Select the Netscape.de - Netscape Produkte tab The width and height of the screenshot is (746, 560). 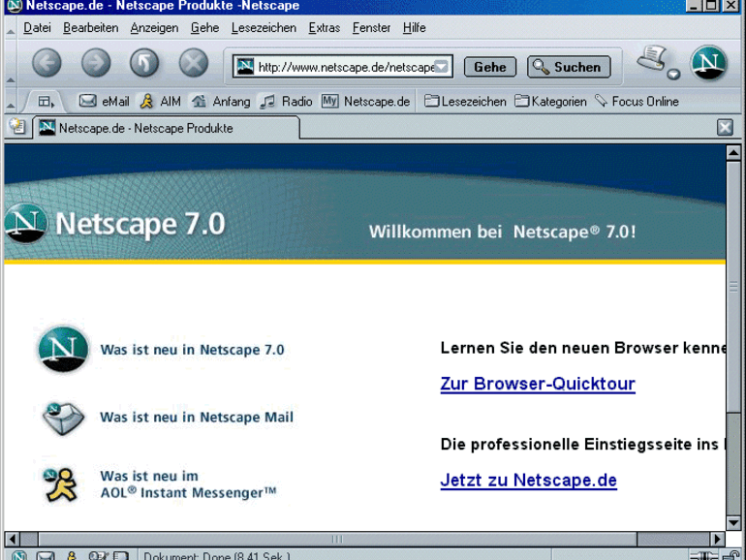click(x=145, y=128)
